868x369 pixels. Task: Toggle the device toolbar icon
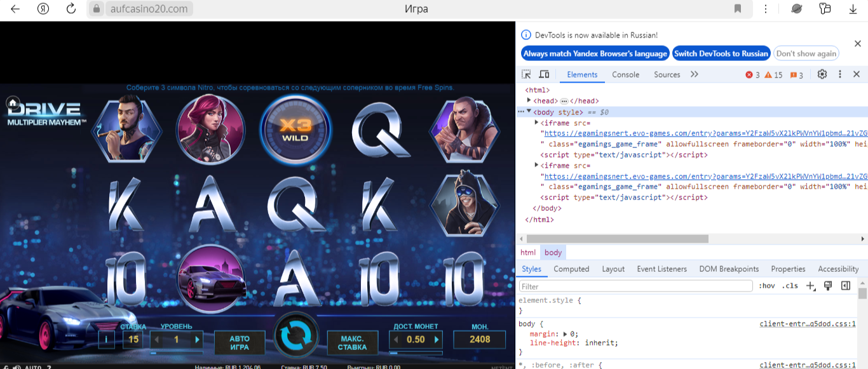pos(545,74)
